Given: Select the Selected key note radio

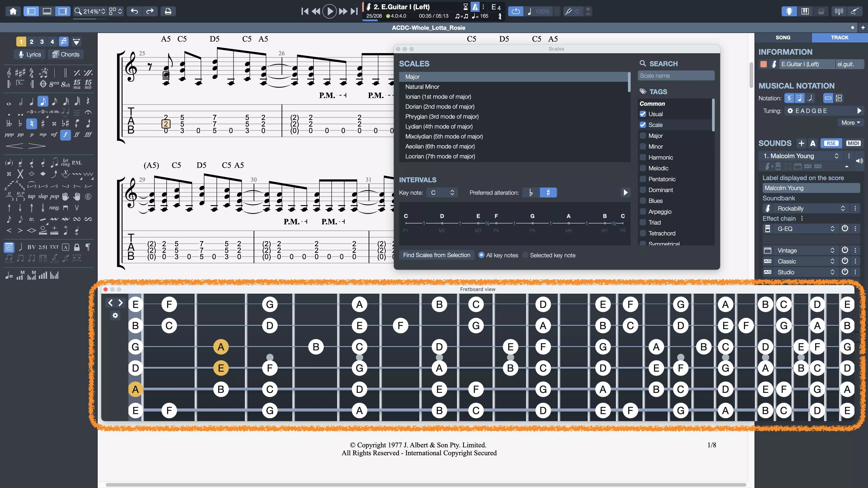Looking at the screenshot, I should tap(525, 255).
